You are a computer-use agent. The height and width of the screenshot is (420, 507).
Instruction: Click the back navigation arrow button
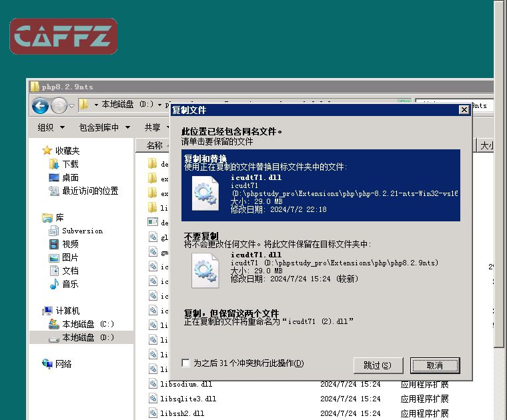pos(40,105)
